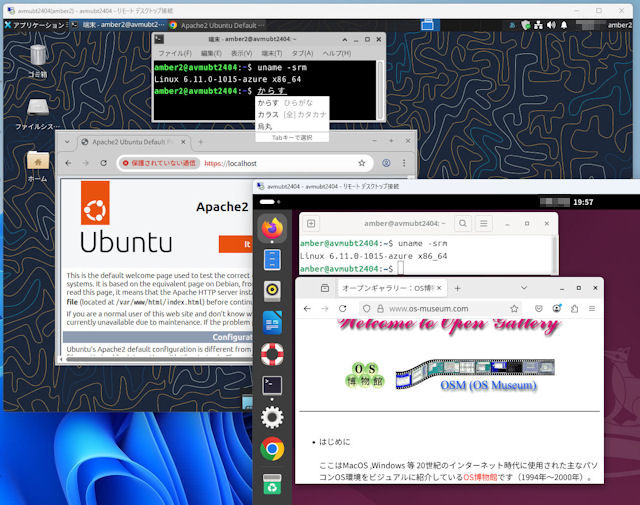Expand Chrome tab search chevron
The height and width of the screenshot is (505, 640).
pos(67,142)
